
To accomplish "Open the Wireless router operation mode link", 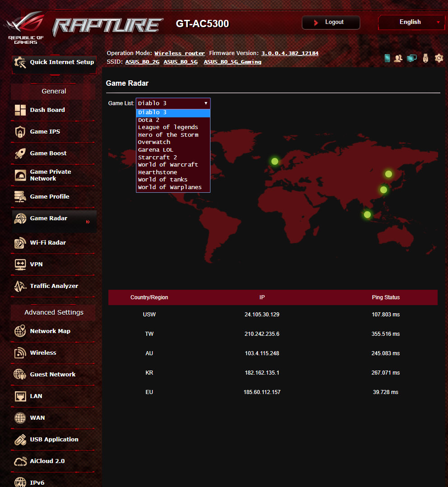I will [x=180, y=53].
